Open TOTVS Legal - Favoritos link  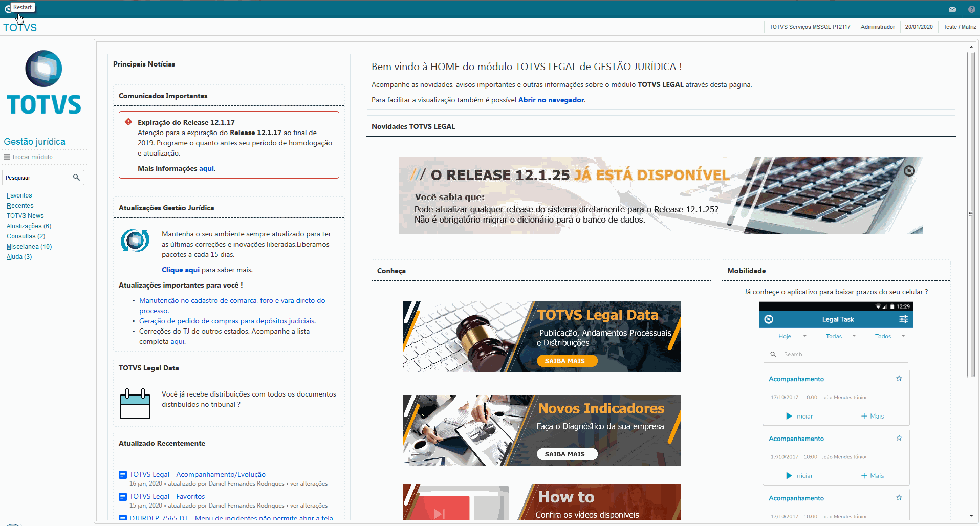point(167,497)
